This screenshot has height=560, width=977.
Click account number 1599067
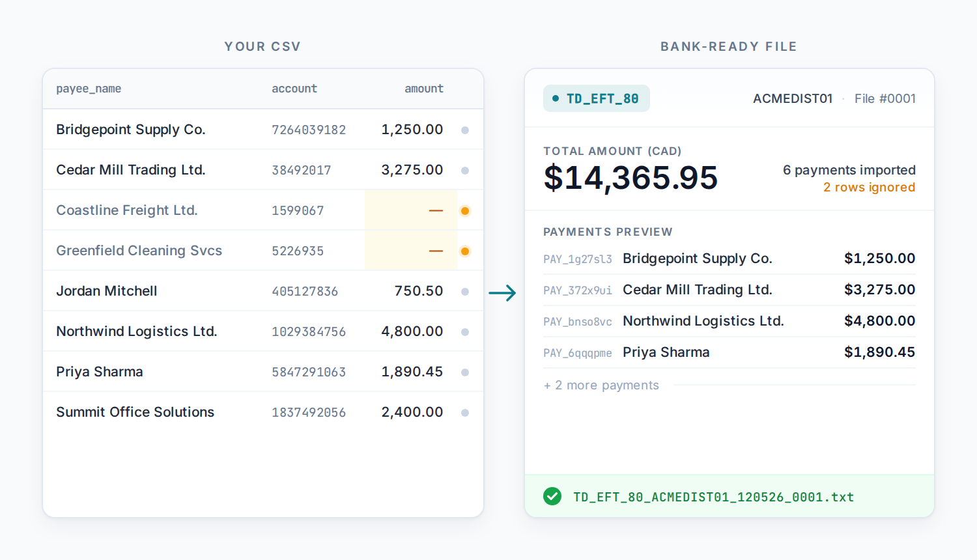click(x=298, y=211)
